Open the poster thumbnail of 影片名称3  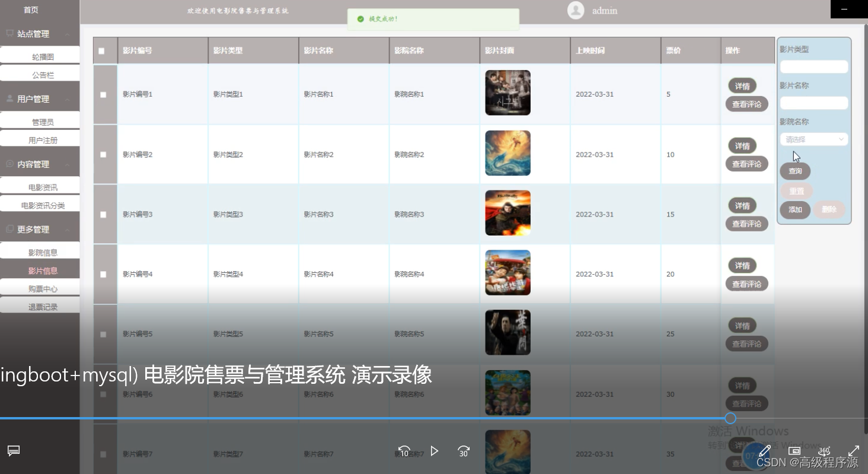point(508,213)
